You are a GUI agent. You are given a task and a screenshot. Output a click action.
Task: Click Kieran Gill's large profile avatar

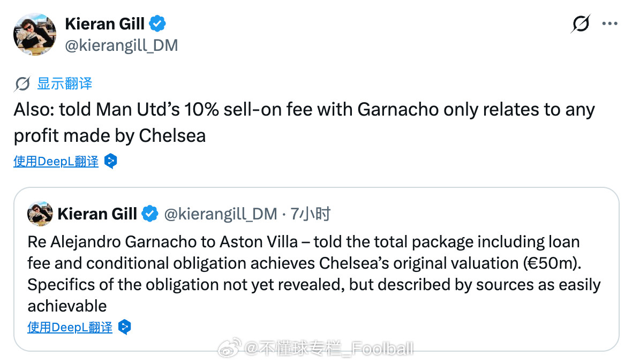tap(35, 34)
